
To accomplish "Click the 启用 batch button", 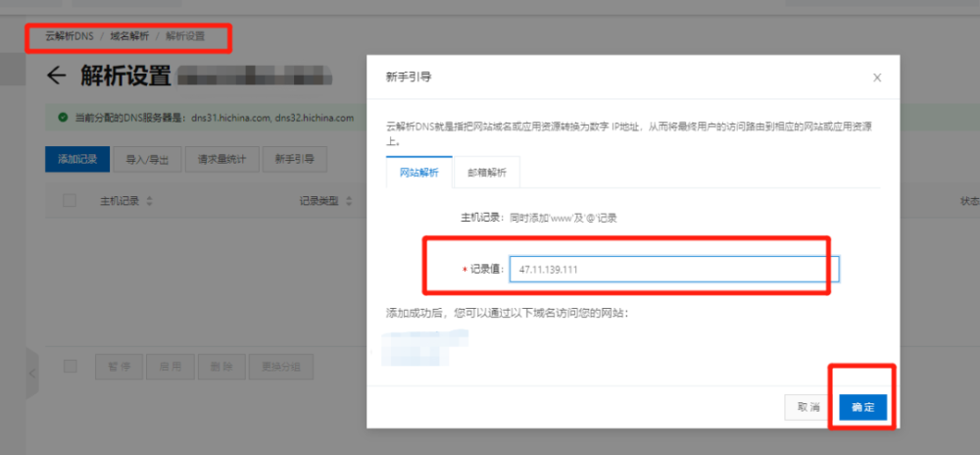I will [x=171, y=367].
